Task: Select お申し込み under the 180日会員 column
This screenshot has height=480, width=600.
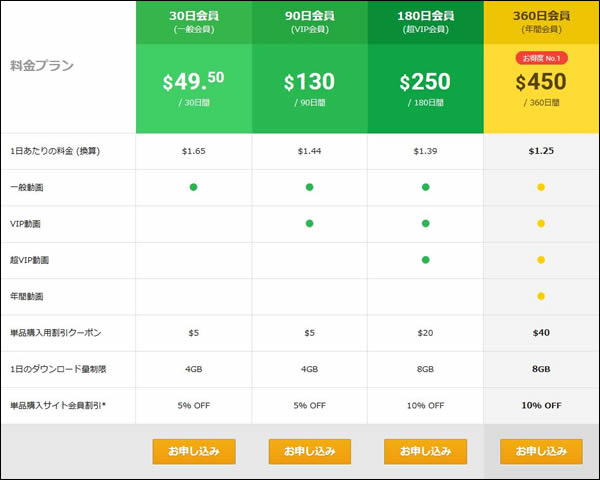Action: point(425,451)
